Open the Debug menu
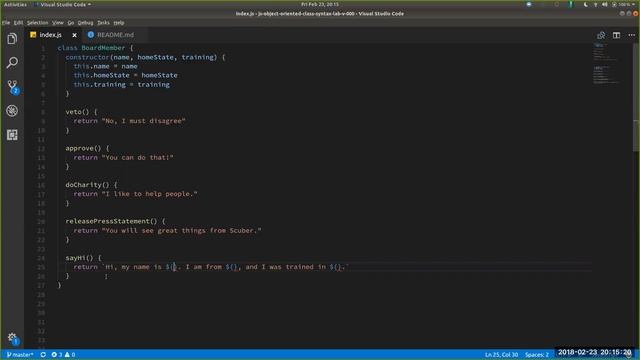The width and height of the screenshot is (640, 360). (85, 23)
